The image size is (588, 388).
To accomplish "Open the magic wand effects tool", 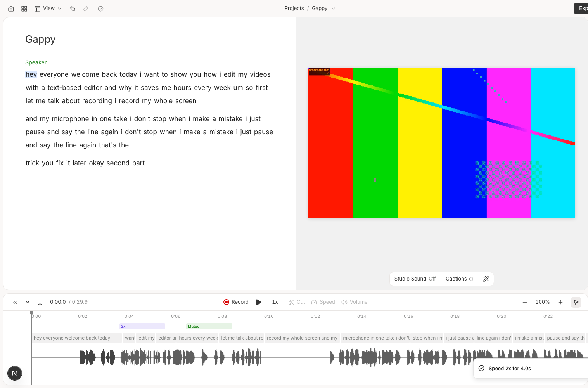I will pyautogui.click(x=486, y=279).
